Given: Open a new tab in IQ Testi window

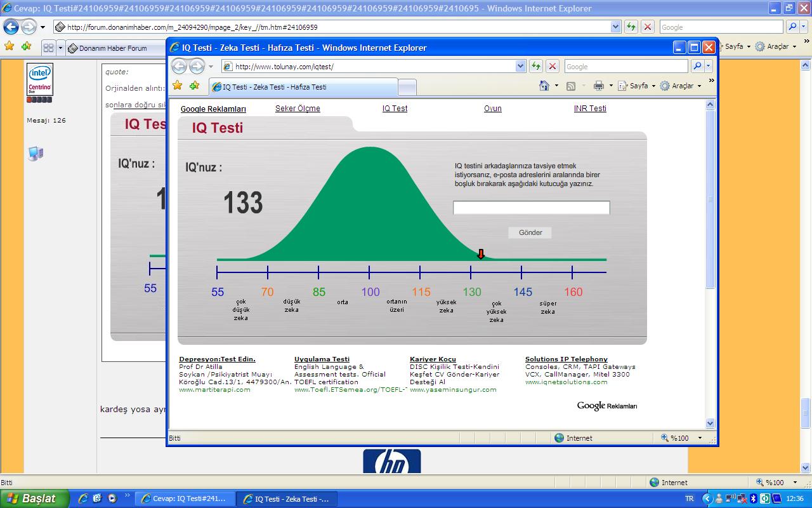Looking at the screenshot, I should point(407,87).
